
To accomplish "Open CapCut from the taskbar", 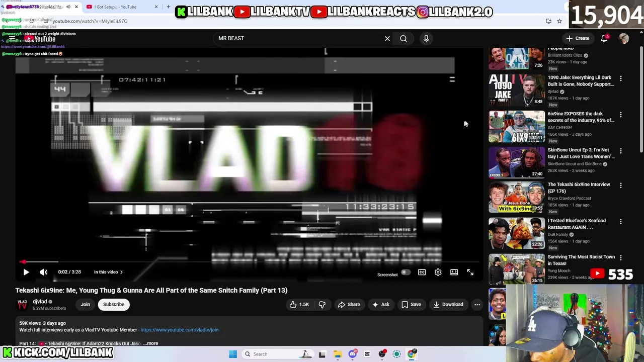I will (367, 354).
